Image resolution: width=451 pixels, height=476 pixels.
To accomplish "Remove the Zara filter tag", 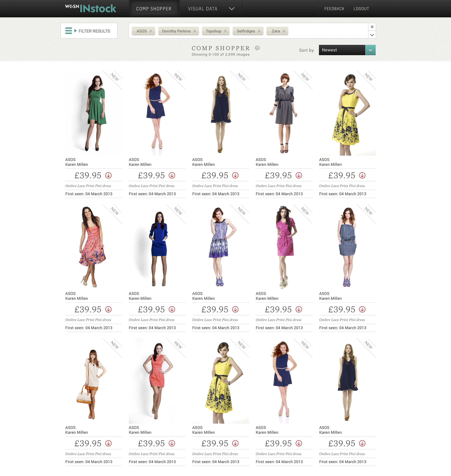I will [x=284, y=31].
